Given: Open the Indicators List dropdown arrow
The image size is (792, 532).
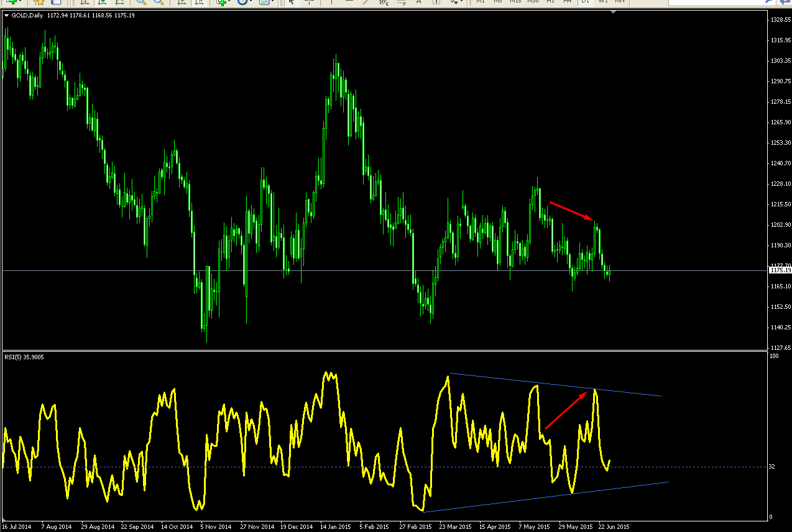Looking at the screenshot, I should pos(229,2).
